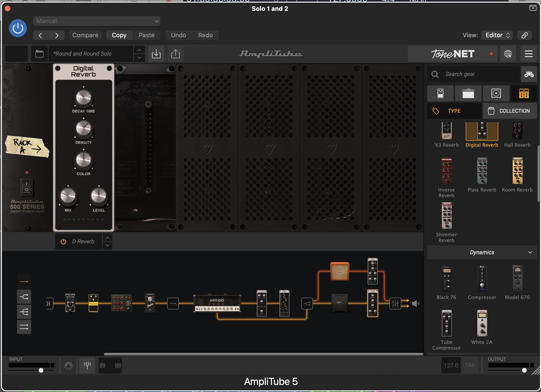Image resolution: width=541 pixels, height=392 pixels.
Task: Collapse the Dynamics category chevron
Action: 530,252
